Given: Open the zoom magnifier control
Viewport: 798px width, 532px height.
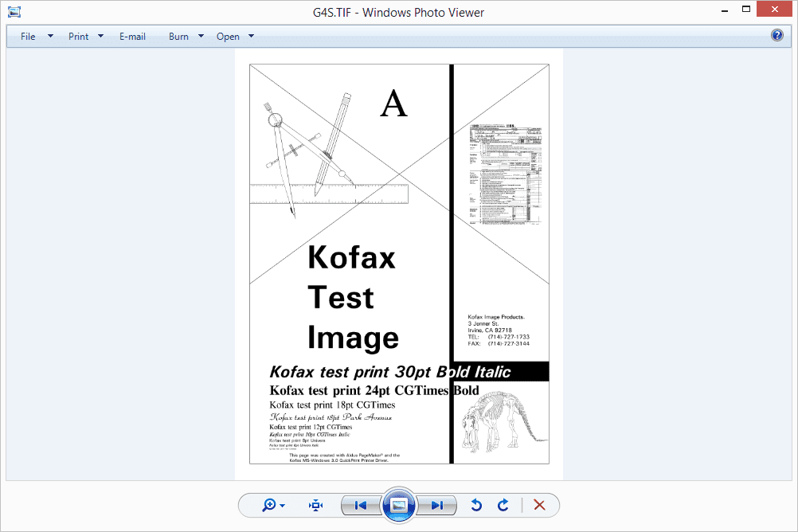Looking at the screenshot, I should coord(269,505).
